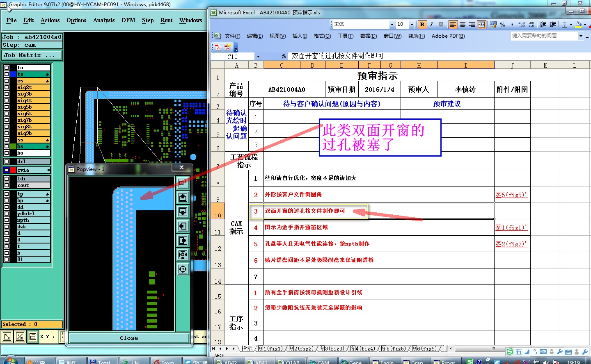The height and width of the screenshot is (364, 591).
Task: Toggle checkbox for layer 'sig5b'
Action: click(7, 107)
